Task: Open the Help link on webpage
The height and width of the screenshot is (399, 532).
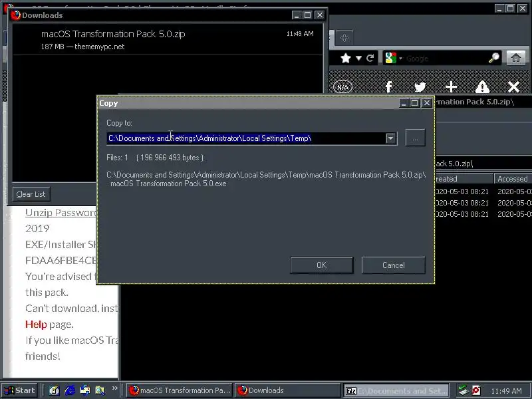Action: point(36,325)
